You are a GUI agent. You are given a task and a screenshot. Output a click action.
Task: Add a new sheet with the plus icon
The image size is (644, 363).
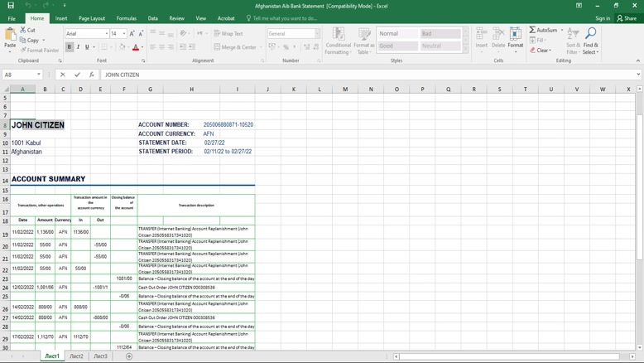point(129,356)
